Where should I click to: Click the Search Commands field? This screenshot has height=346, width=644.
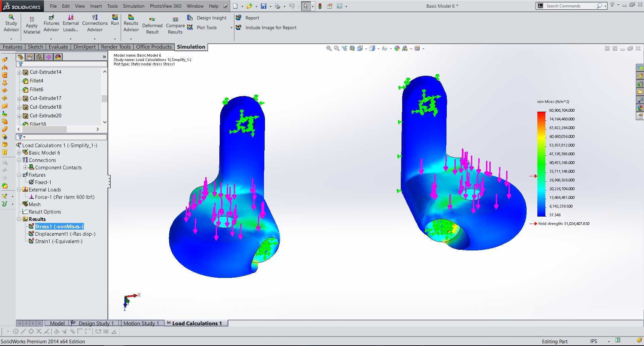570,6
